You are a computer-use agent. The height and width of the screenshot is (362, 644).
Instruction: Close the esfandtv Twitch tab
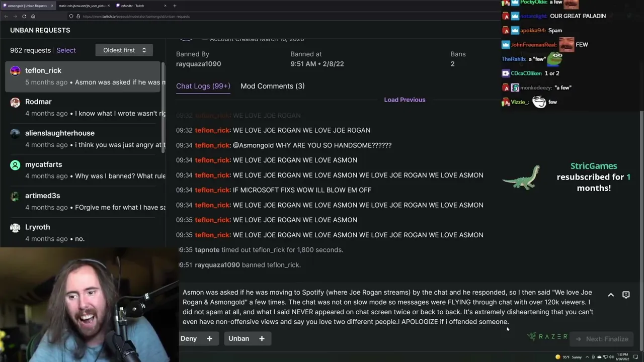(165, 6)
